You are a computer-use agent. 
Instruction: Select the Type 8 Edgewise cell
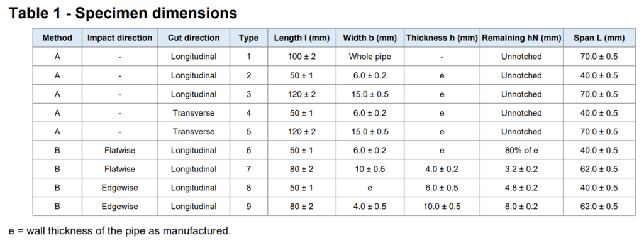pyautogui.click(x=119, y=188)
